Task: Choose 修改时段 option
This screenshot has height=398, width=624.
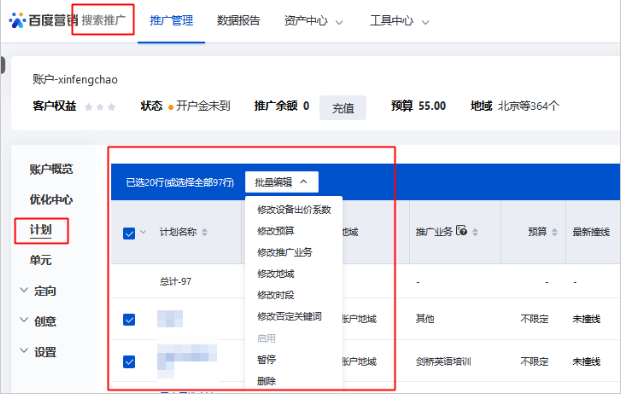Action: (x=276, y=296)
